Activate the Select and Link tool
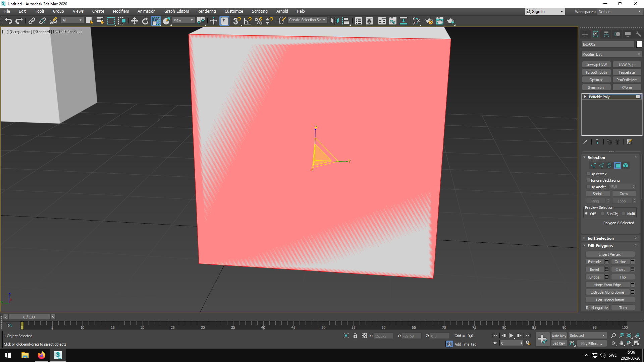The image size is (644, 362). tap(32, 21)
